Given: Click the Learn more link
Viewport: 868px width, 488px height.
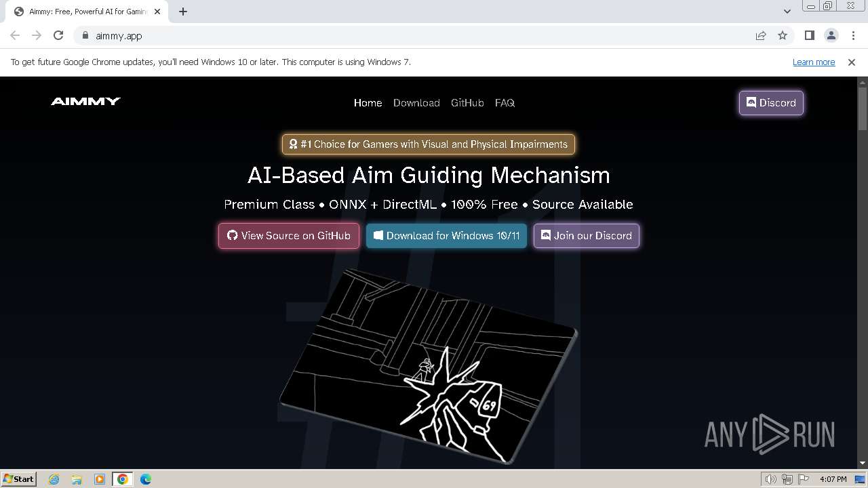Looking at the screenshot, I should [814, 62].
